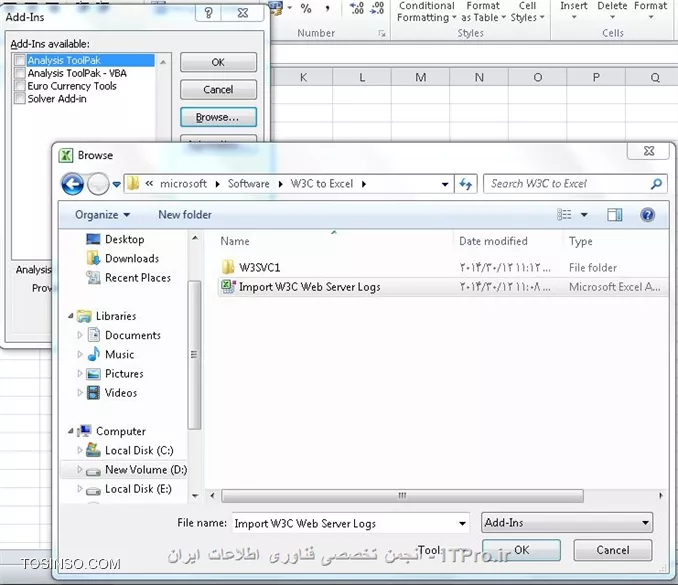The height and width of the screenshot is (585, 678).
Task: Collapse the Computer tree node
Action: tap(70, 431)
